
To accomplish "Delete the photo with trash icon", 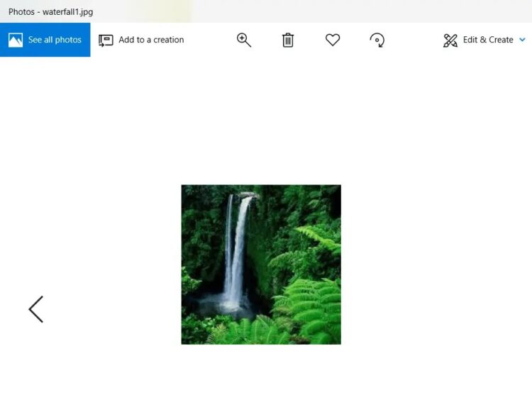I will [288, 40].
